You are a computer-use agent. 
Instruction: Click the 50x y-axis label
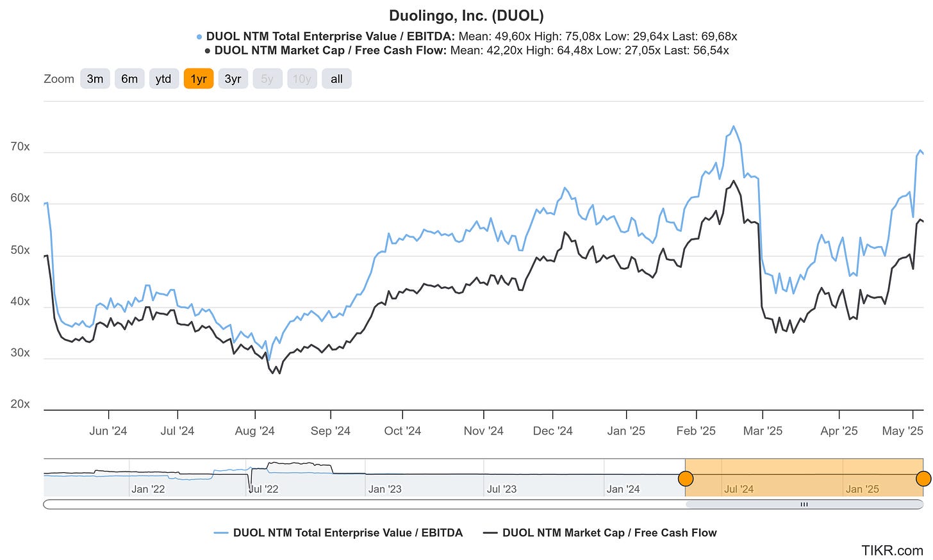20,250
